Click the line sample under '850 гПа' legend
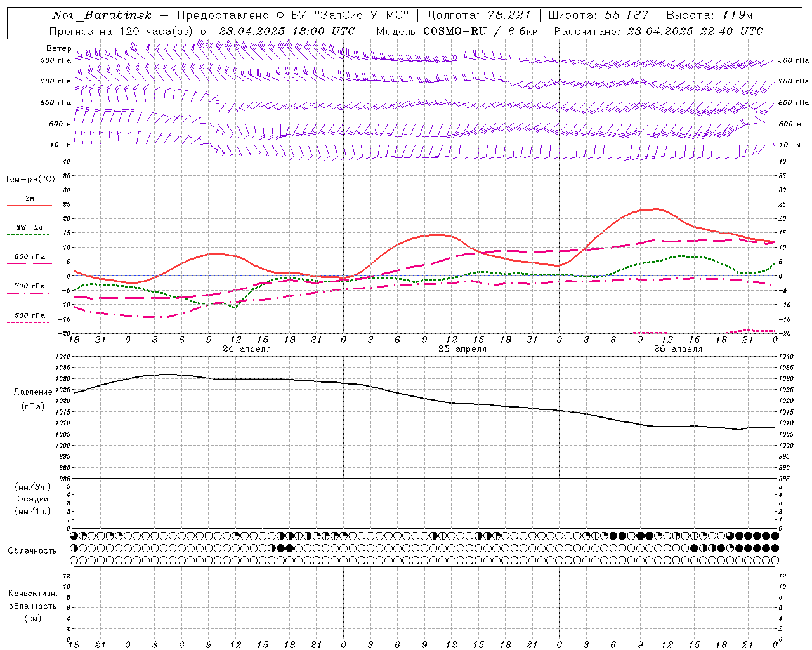 [x=28, y=264]
